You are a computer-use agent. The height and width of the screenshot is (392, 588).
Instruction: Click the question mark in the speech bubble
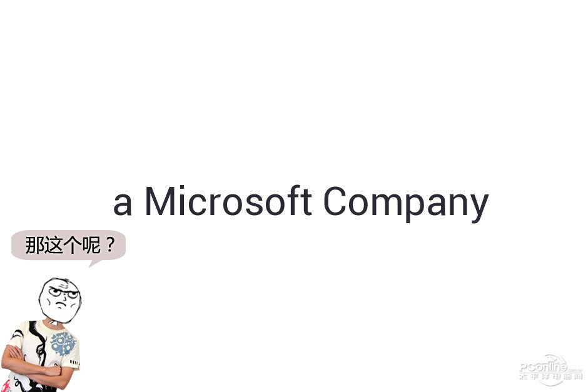coord(110,245)
